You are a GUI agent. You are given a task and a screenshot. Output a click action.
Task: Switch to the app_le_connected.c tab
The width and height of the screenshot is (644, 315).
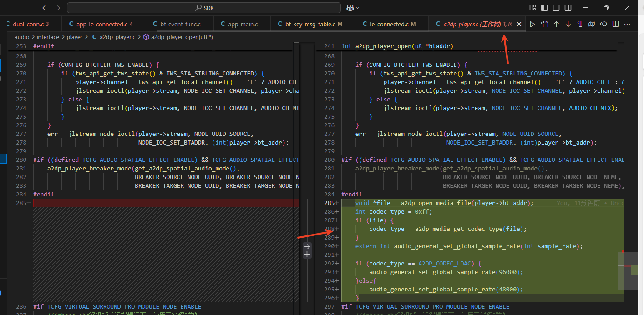tap(104, 24)
